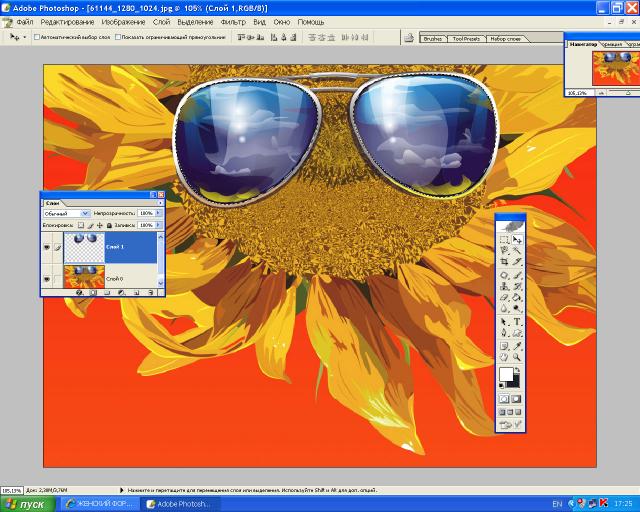Select the History Brush tool
The height and width of the screenshot is (512, 640).
pyautogui.click(x=517, y=287)
